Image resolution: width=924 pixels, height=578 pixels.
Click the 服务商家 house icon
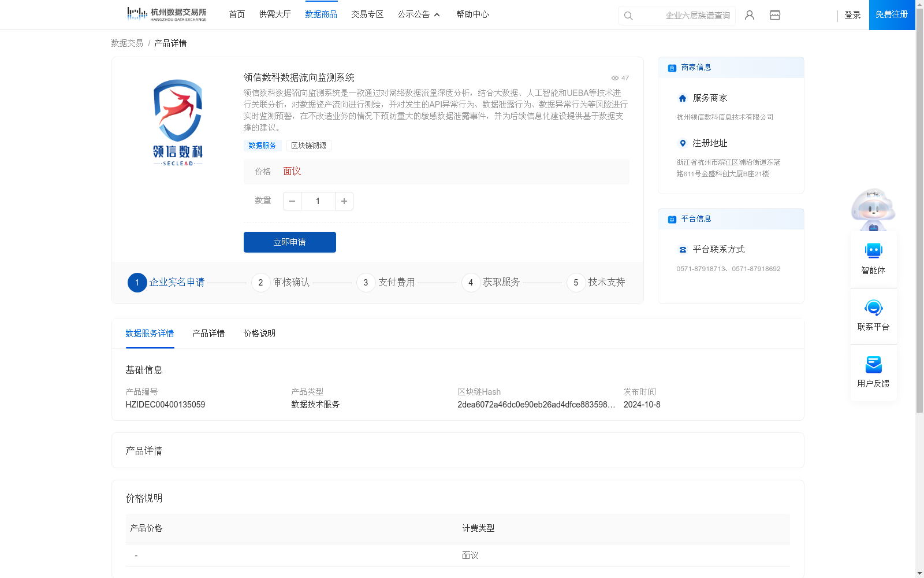tap(683, 98)
